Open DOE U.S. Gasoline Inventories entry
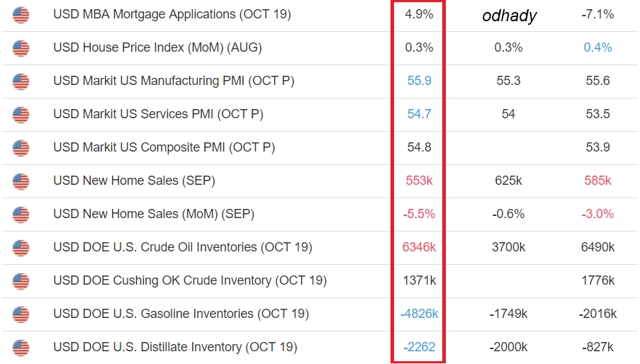 pos(181,314)
